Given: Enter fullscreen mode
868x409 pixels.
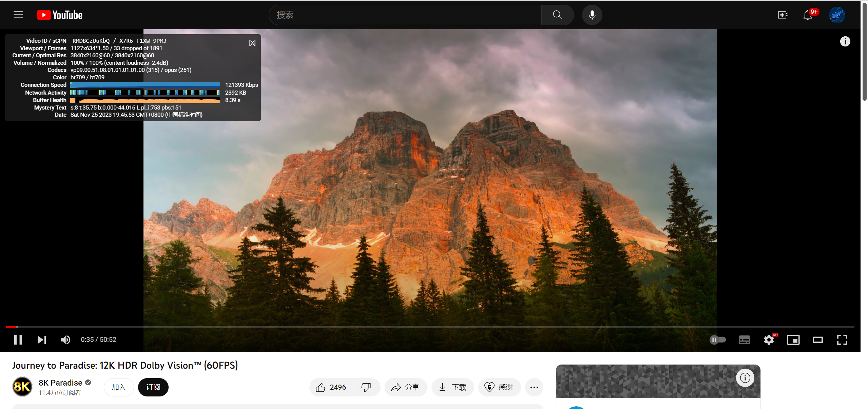Looking at the screenshot, I should pos(842,340).
